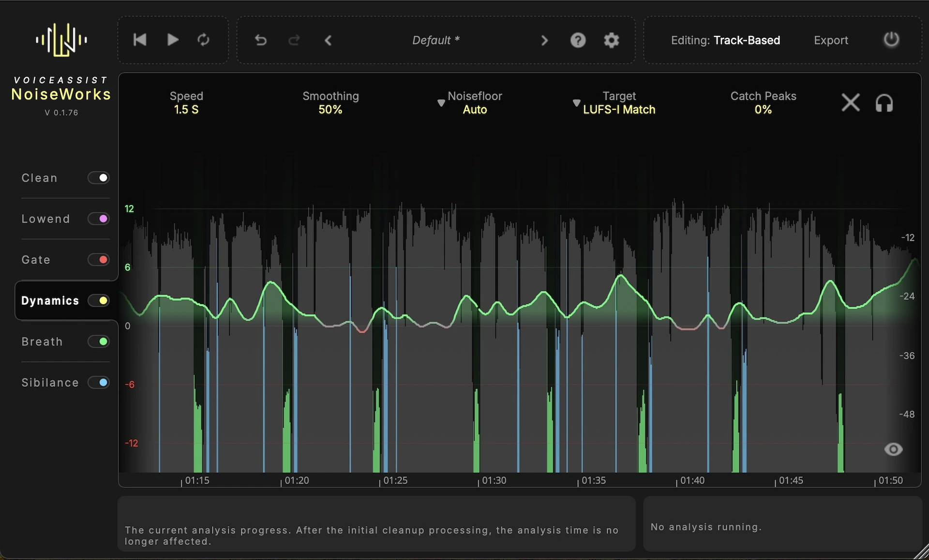Switch off the Sibilance toggle
Screen dimensions: 929x560
pos(99,383)
